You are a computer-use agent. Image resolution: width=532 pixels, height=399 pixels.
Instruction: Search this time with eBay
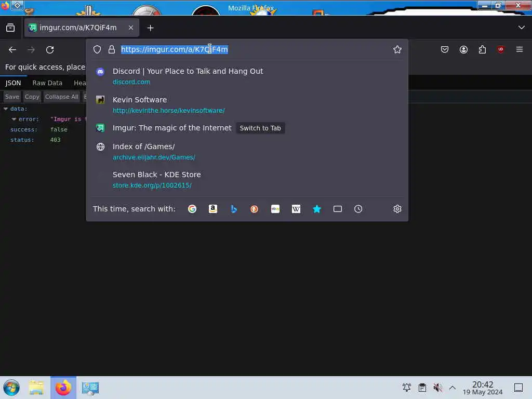[275, 209]
